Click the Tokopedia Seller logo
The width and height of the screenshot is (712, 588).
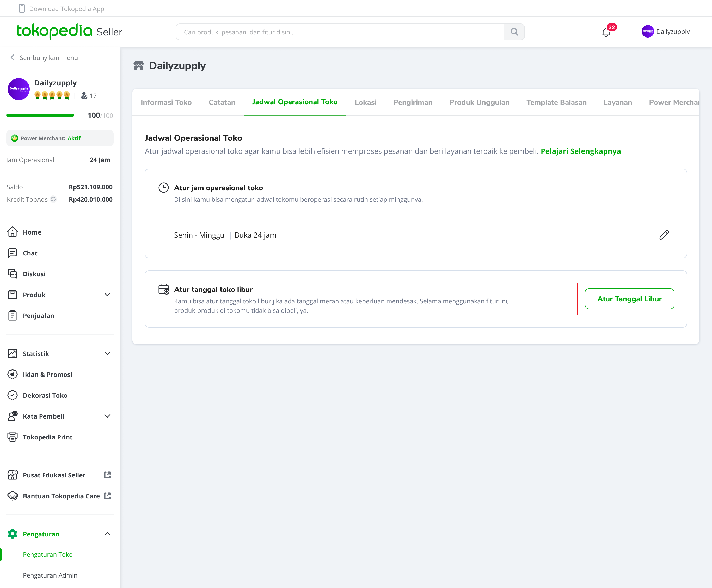tap(69, 32)
